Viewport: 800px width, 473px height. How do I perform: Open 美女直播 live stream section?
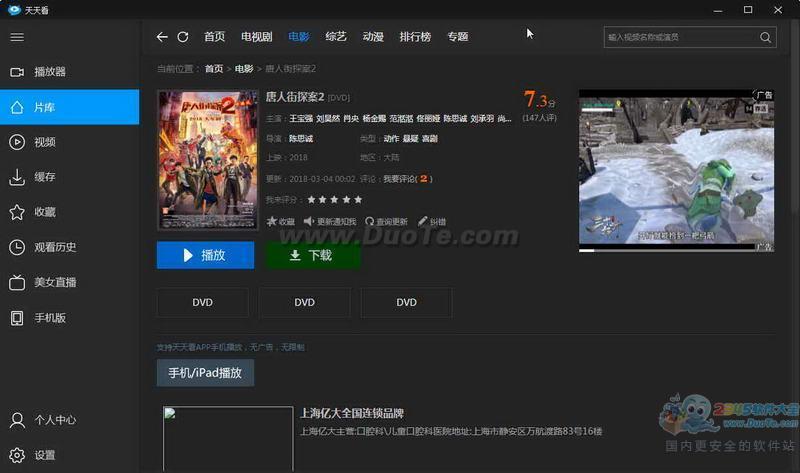69,282
